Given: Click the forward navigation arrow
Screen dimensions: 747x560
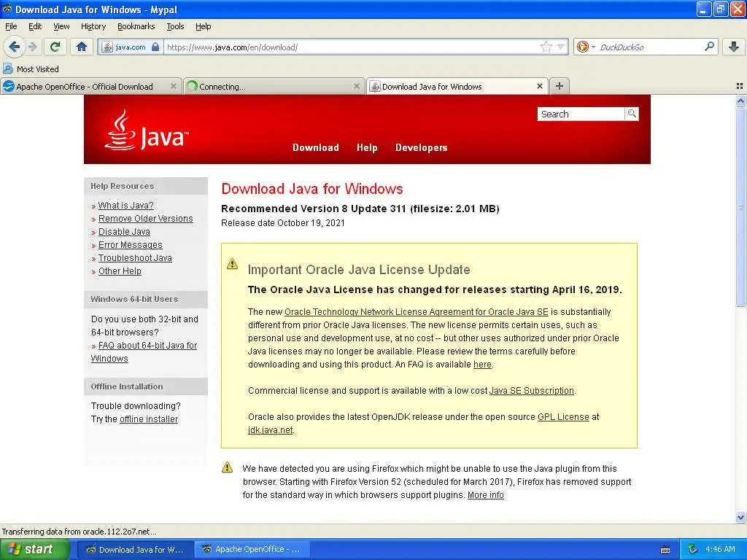Looking at the screenshot, I should coord(33,47).
